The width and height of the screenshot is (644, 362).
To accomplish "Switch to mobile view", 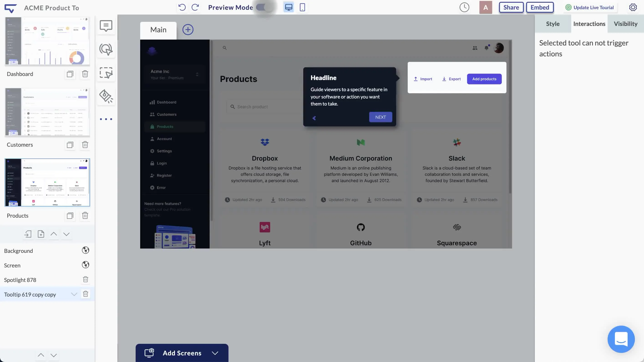I will pos(302,7).
